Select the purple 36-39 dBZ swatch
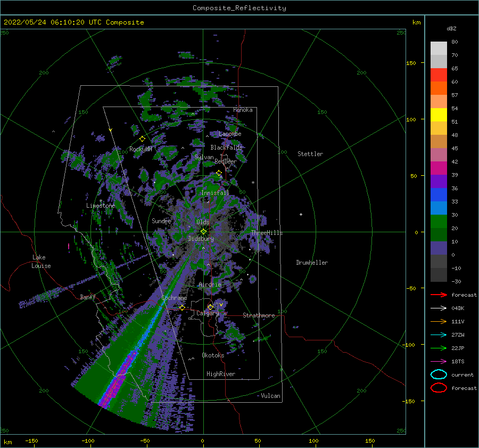This screenshot has width=479, height=448. coord(439,182)
